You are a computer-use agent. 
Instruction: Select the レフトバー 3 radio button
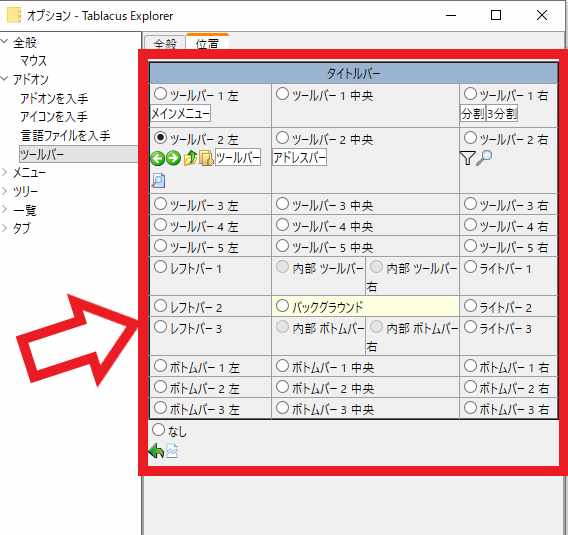coord(160,327)
